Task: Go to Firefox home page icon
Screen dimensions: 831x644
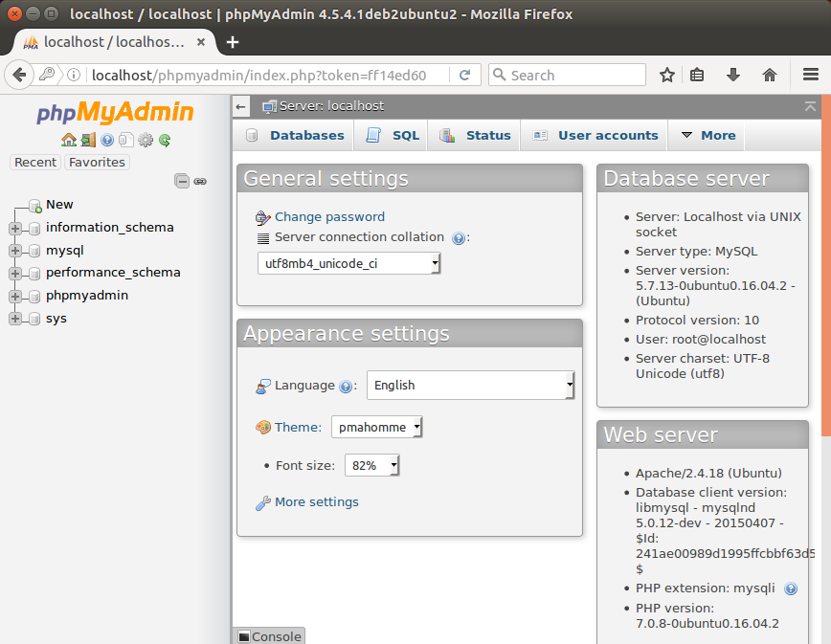Action: (x=770, y=76)
